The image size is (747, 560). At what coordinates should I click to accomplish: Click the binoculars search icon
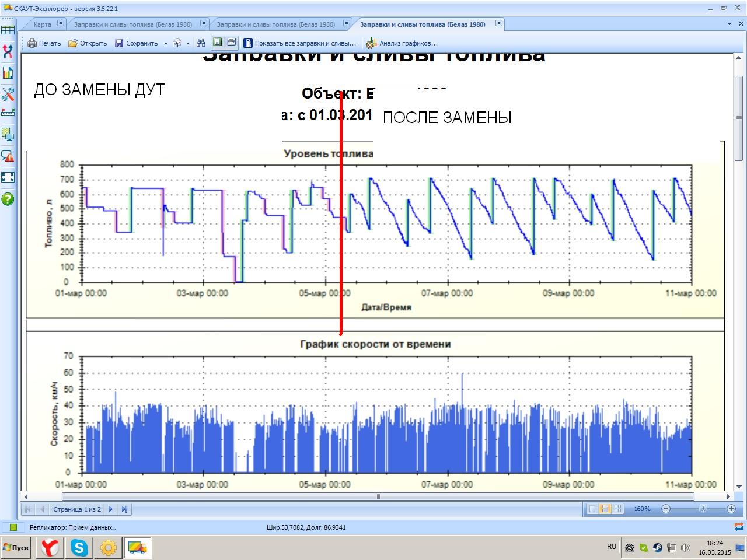point(201,43)
